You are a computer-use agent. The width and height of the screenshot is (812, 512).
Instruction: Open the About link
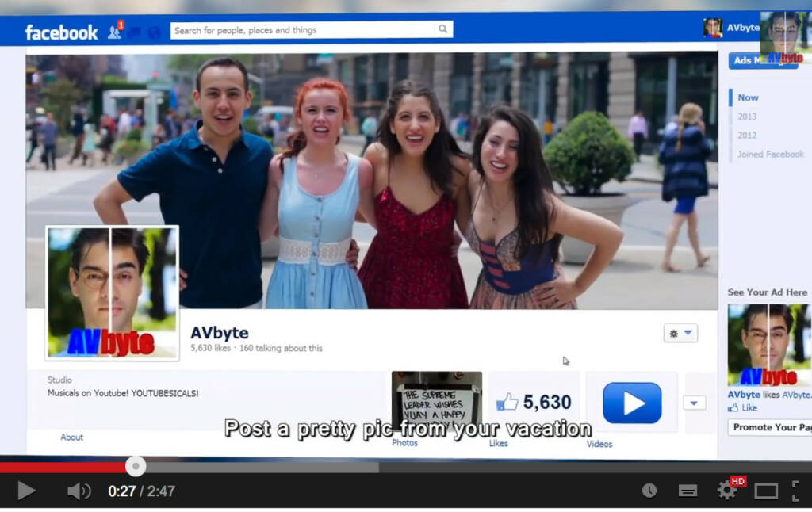pos(71,437)
